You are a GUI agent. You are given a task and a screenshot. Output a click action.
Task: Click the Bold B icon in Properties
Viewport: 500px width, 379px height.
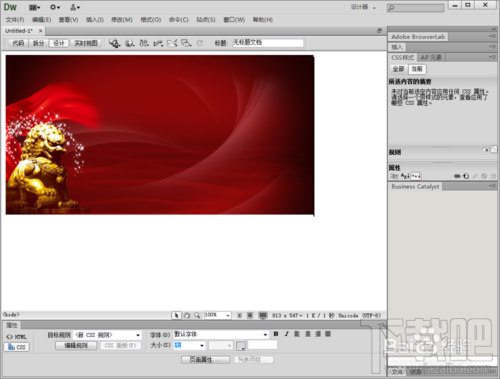click(276, 334)
